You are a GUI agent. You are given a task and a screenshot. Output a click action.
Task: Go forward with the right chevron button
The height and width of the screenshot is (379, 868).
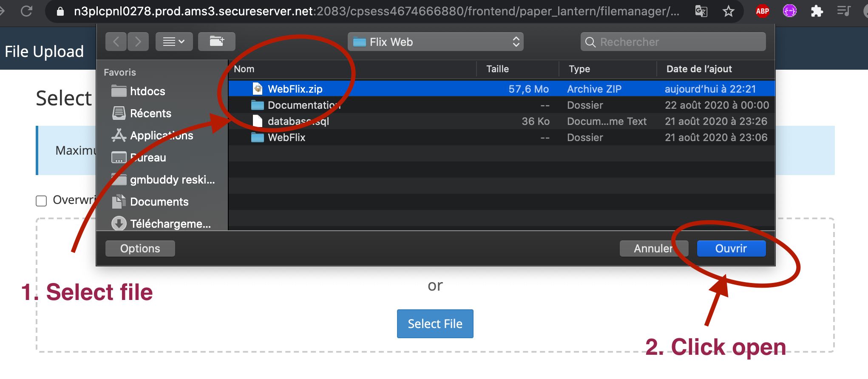138,42
